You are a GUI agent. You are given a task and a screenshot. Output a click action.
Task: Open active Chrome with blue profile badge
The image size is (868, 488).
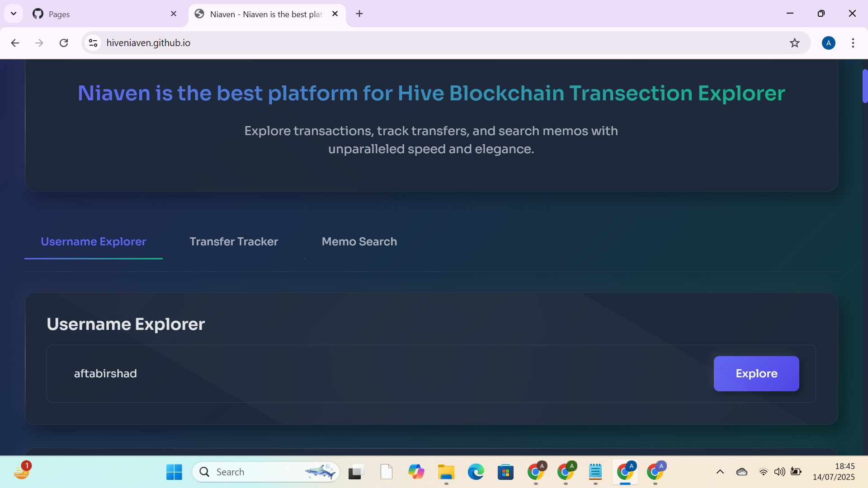pyautogui.click(x=626, y=472)
